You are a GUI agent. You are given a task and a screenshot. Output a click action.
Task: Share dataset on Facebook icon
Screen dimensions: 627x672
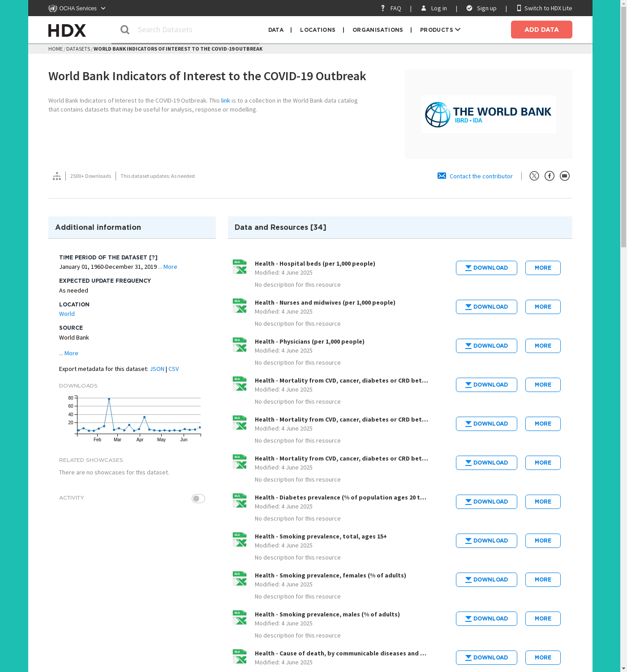click(550, 176)
